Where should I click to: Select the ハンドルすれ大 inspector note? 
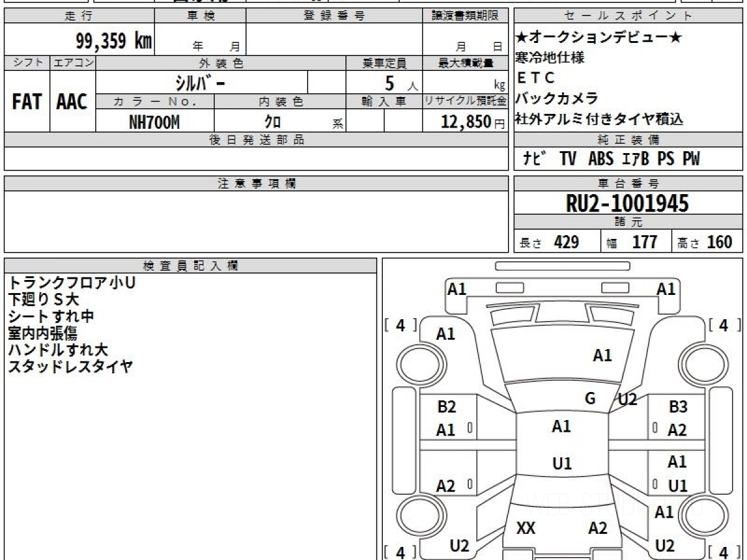pos(58,350)
